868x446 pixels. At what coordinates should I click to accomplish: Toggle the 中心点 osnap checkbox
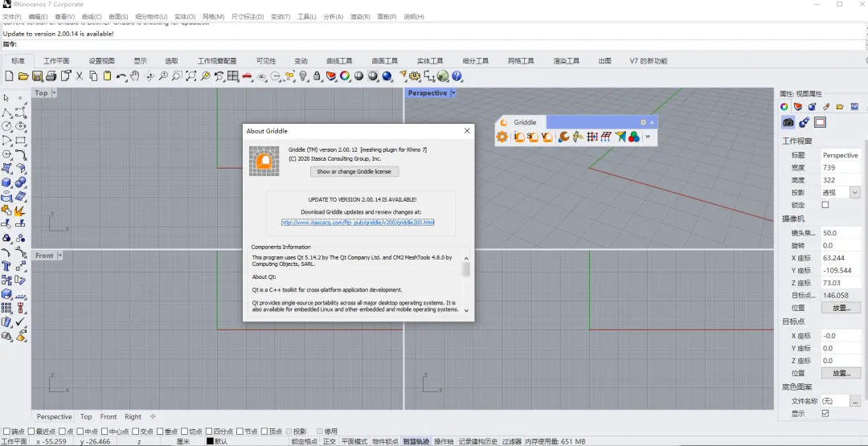(104, 432)
